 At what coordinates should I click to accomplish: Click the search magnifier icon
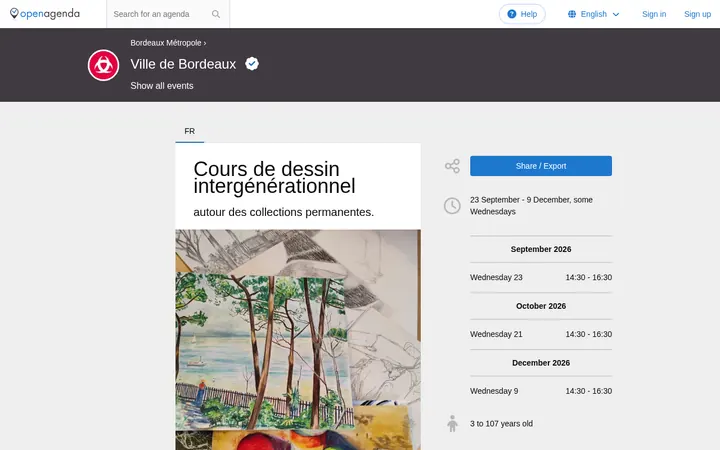point(216,14)
